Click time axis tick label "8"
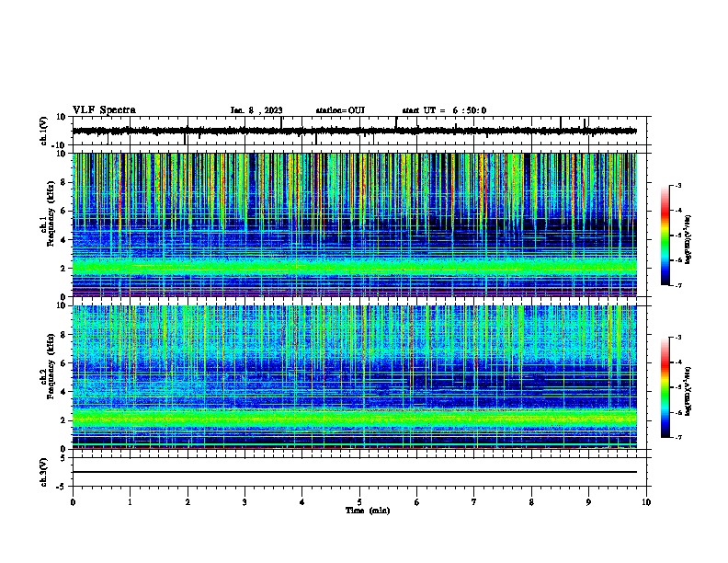Viewport: 728px width, 563px height. click(x=531, y=502)
